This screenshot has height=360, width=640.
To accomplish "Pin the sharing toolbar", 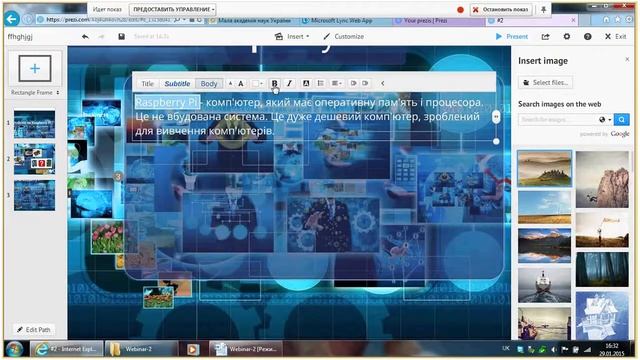I will (x=543, y=9).
